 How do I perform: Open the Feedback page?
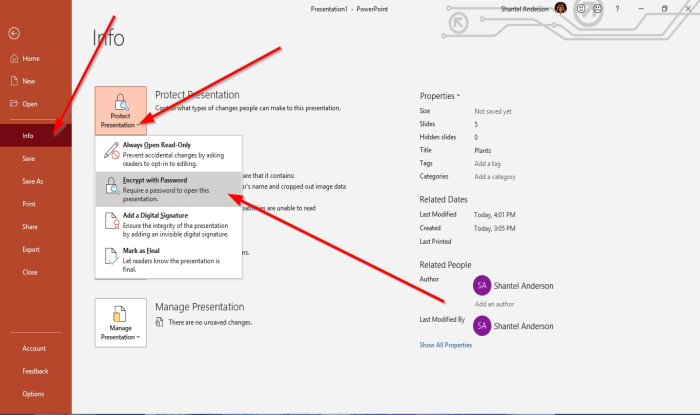pos(36,371)
